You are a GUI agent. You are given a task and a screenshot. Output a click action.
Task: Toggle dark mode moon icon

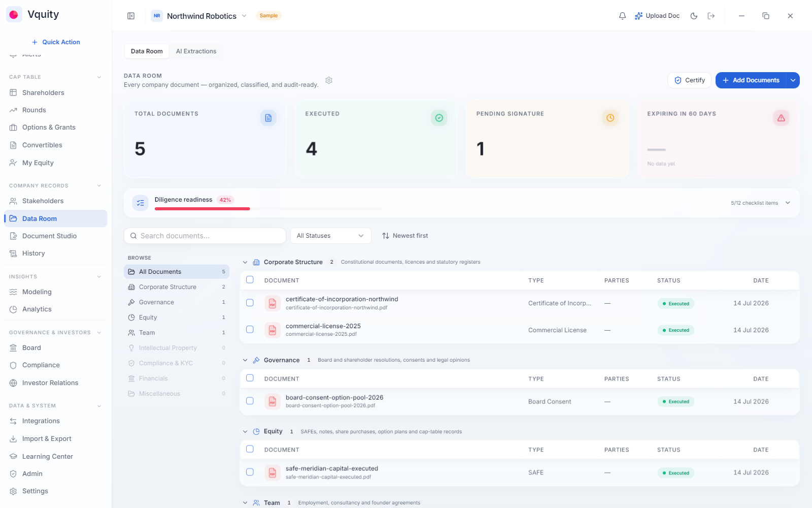pos(694,16)
